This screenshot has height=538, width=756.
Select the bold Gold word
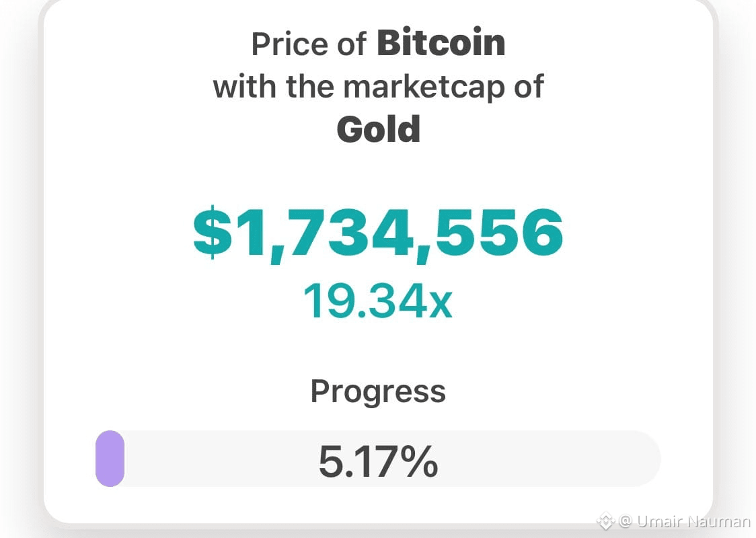point(379,129)
